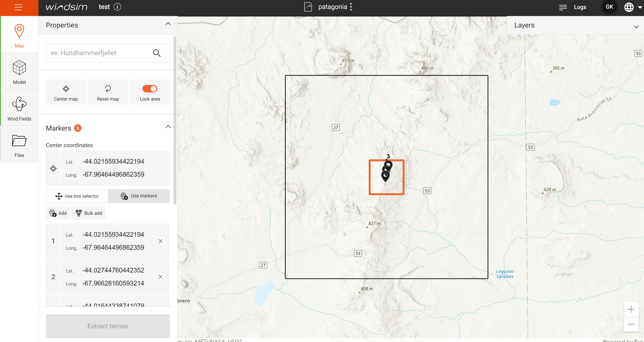Select Use box selector mode
The width and height of the screenshot is (644, 342).
tap(77, 196)
